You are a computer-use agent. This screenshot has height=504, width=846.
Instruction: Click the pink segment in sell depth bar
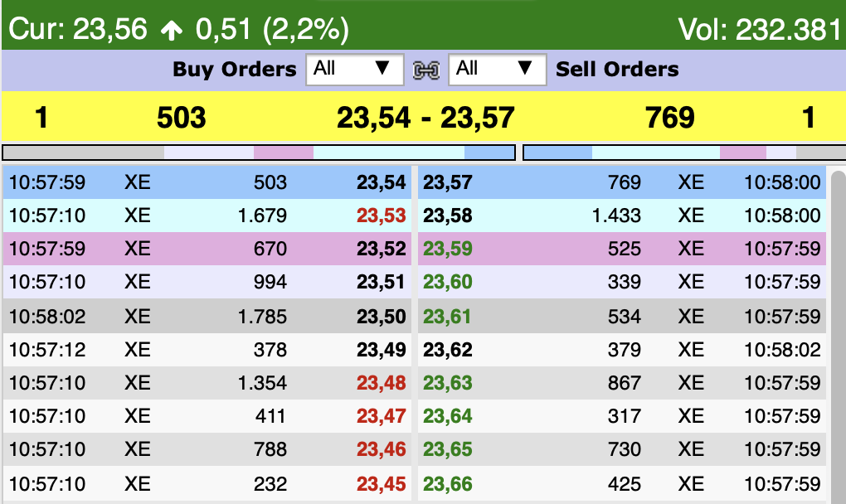pyautogui.click(x=742, y=153)
